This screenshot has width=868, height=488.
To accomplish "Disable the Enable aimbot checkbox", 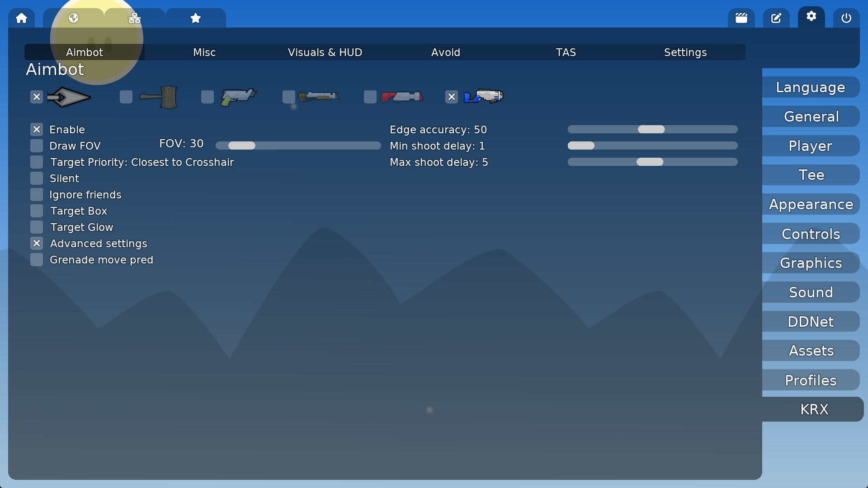I will (37, 130).
